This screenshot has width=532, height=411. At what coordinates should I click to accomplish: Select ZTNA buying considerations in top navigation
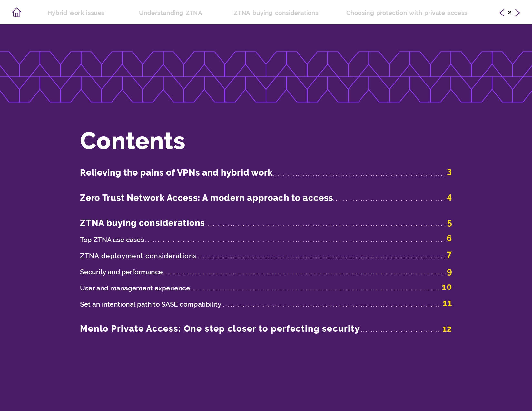point(276,13)
